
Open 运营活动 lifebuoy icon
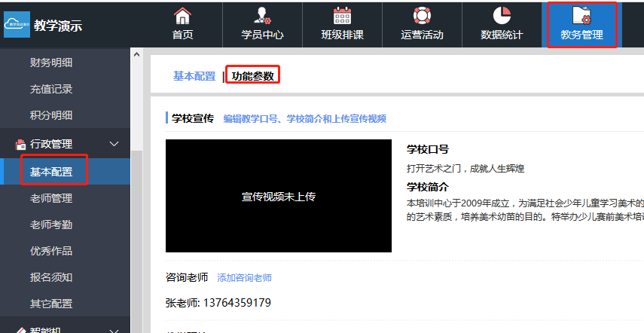(422, 15)
